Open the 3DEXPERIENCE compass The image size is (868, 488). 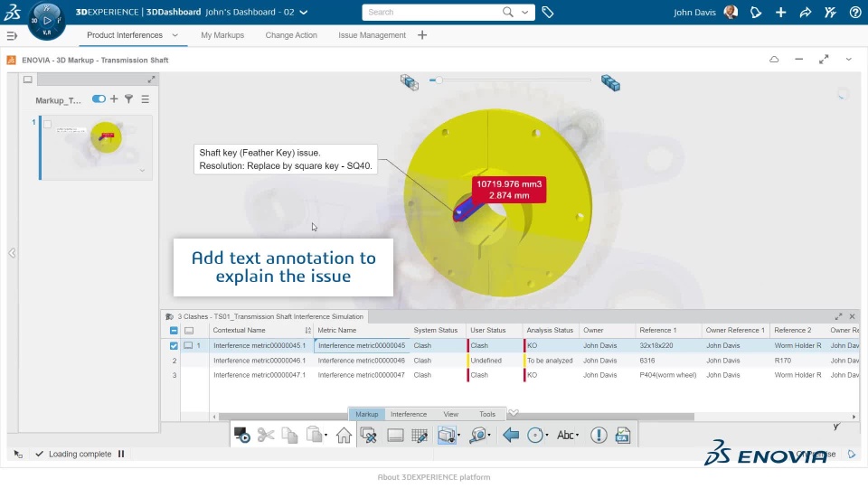point(46,21)
